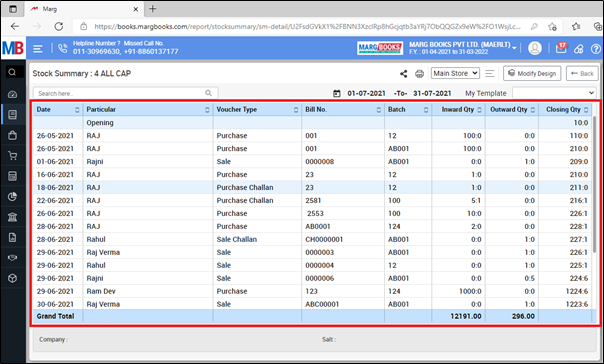Click the table vertical scrollbar
Image resolution: width=604 pixels, height=364 pixels.
coord(594,185)
